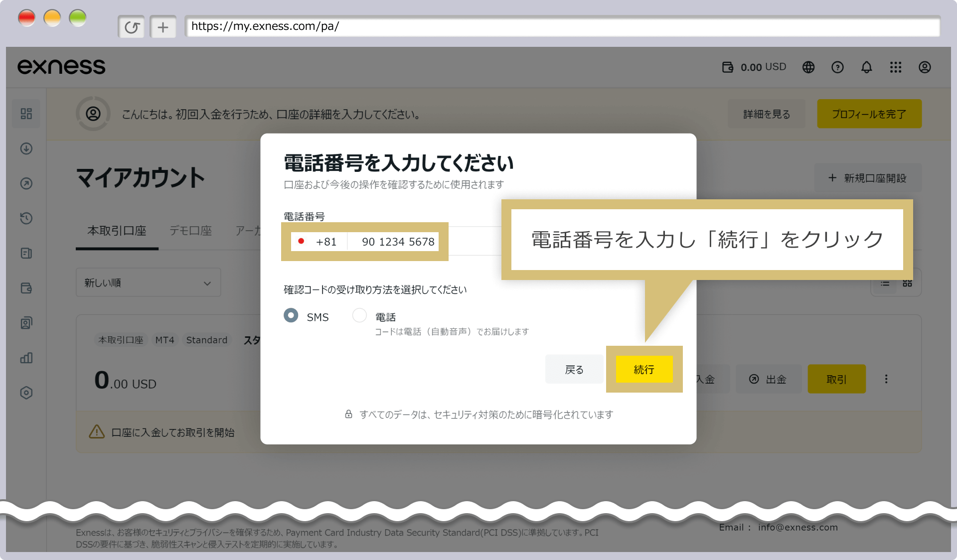Open the withdrawal arrow icon in sidebar
This screenshot has height=560, width=957.
(26, 183)
